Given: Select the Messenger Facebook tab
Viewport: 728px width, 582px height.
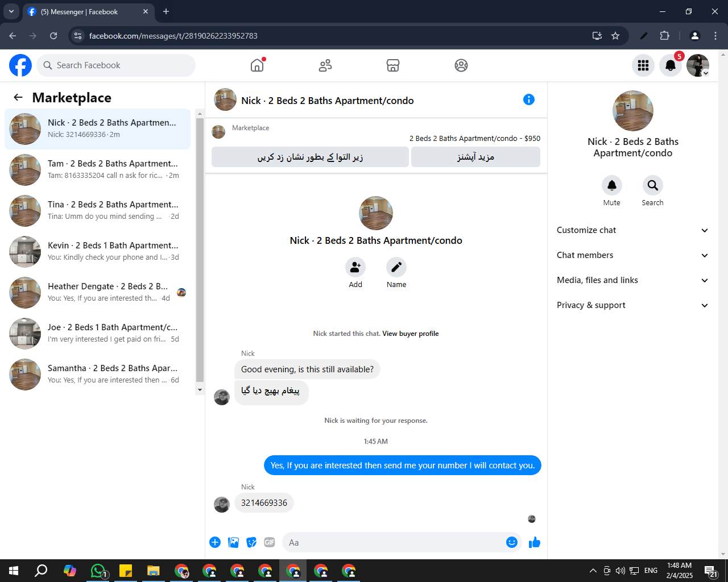Looking at the screenshot, I should pos(88,11).
